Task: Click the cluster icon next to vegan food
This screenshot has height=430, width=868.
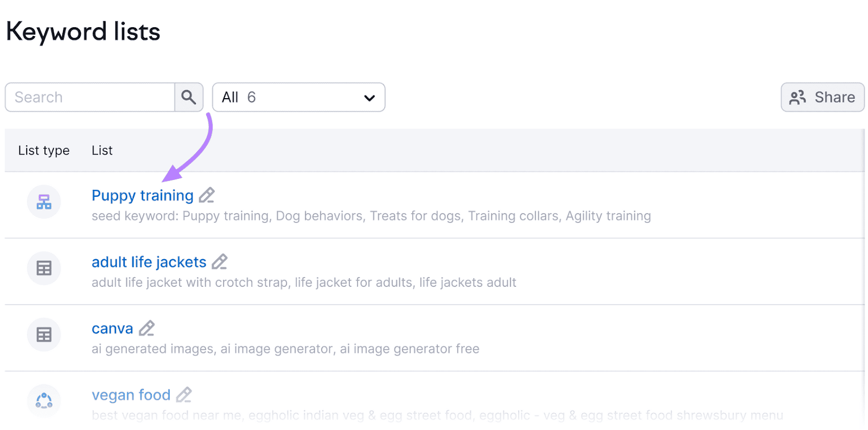Action: (43, 401)
